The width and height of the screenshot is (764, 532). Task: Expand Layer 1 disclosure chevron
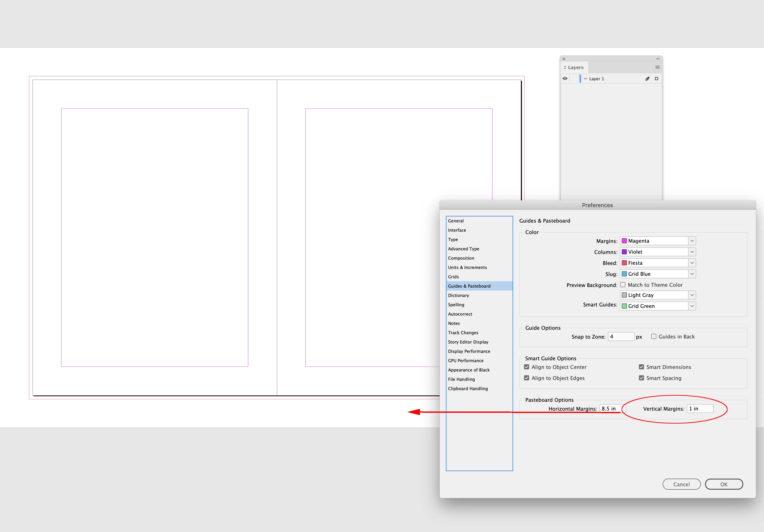[x=585, y=79]
